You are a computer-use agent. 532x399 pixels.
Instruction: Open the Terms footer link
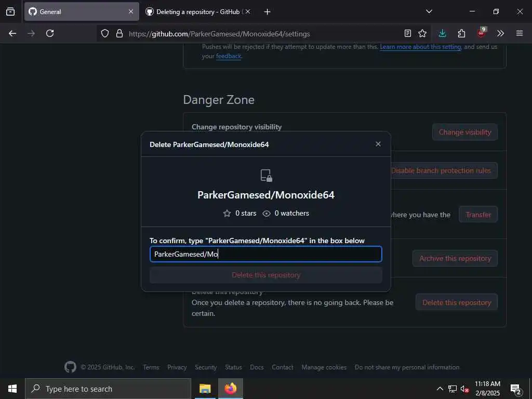(x=151, y=367)
